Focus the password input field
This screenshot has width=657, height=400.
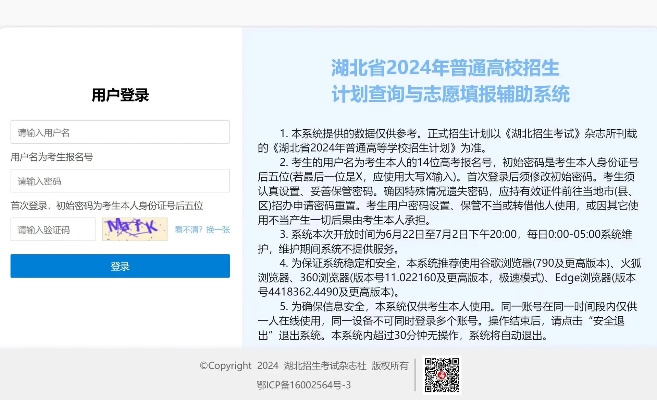pyautogui.click(x=120, y=181)
